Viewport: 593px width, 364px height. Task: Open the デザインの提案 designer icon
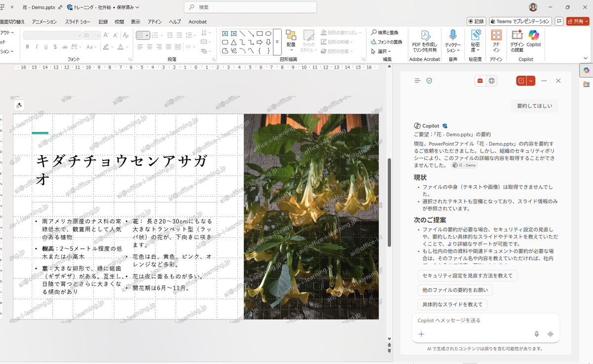point(517,36)
